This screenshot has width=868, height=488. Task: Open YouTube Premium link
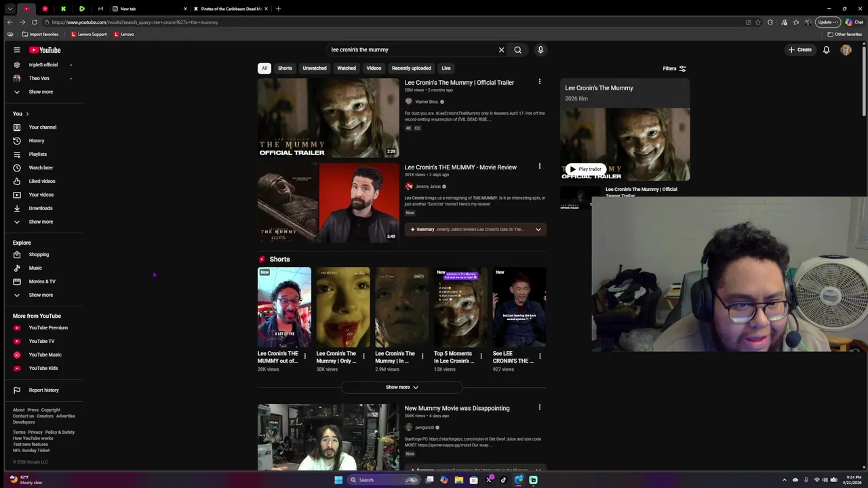[47, 327]
